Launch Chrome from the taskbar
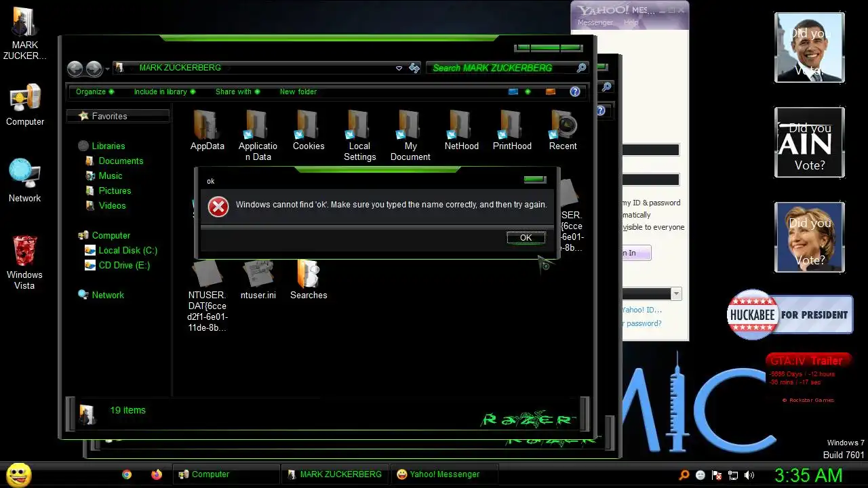This screenshot has height=488, width=868. click(127, 474)
